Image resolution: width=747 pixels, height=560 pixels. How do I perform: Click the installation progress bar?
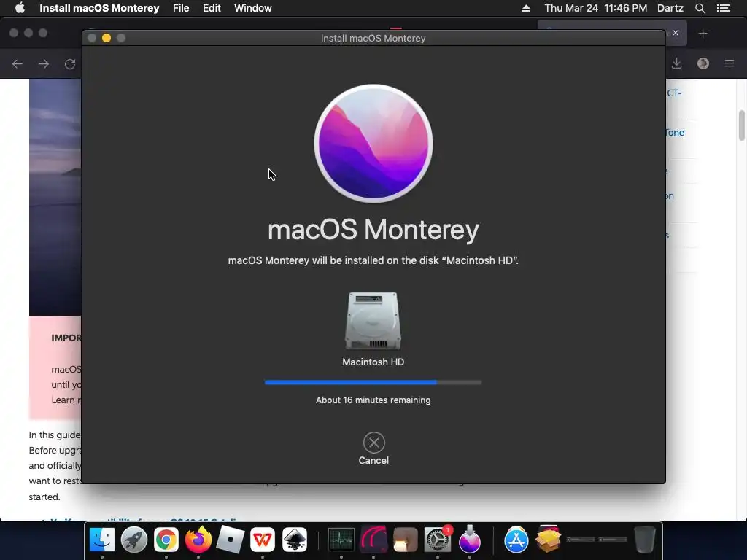click(373, 382)
